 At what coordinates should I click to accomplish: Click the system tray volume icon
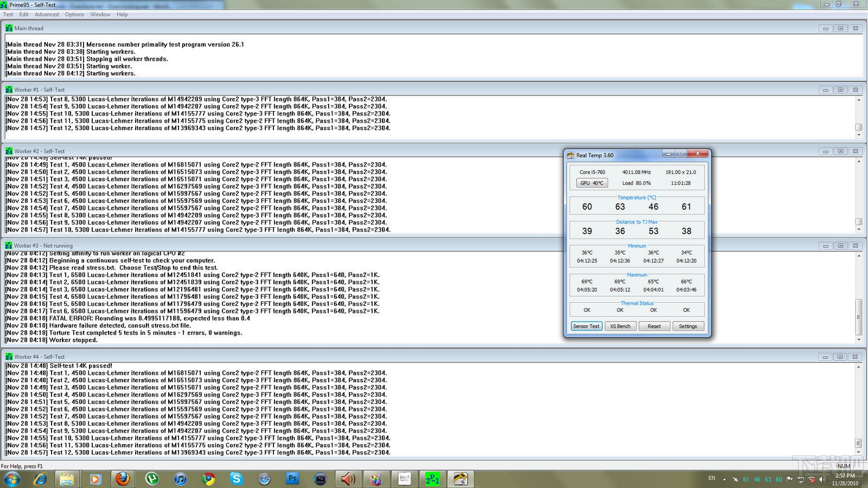[x=822, y=479]
